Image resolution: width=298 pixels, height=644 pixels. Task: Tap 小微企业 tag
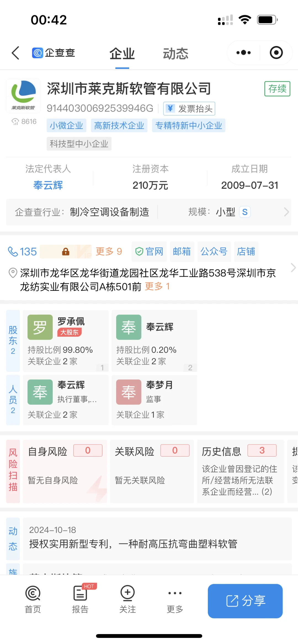click(66, 125)
